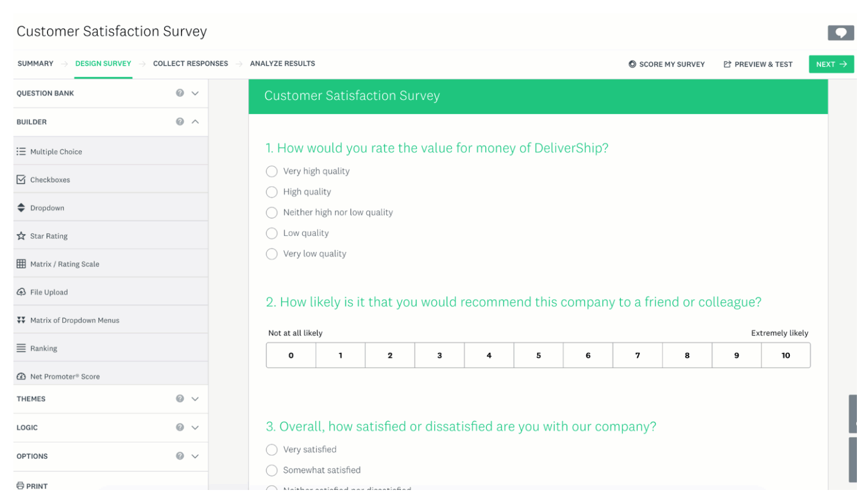Click the Net Promoter Score gauge icon
Screen dimensions: 863x504
(x=21, y=377)
